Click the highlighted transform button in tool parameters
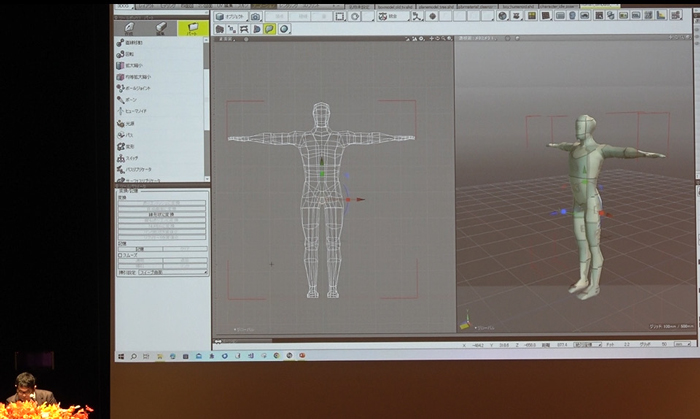This screenshot has height=419, width=700. [x=161, y=216]
